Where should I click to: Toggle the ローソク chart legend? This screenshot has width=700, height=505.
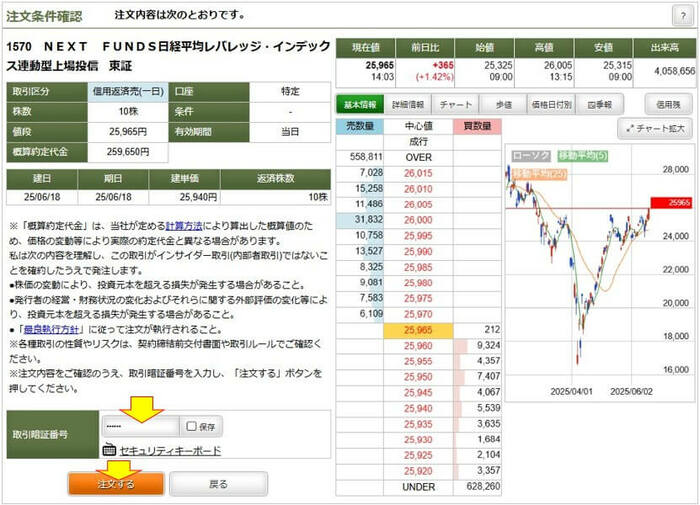[x=531, y=156]
